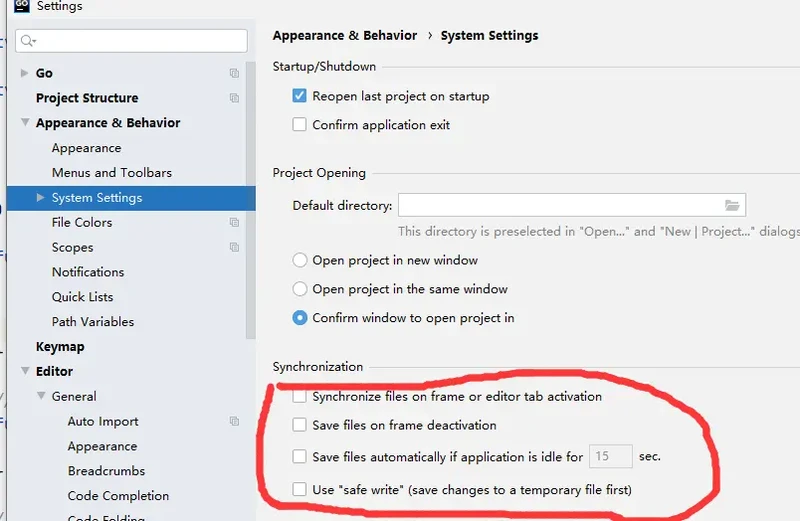Click the project-level icon beside Auto Import
Image resolution: width=800 pixels, height=521 pixels.
(x=234, y=422)
